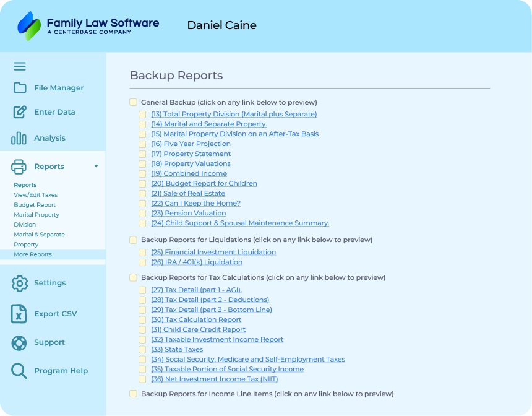Screen dimensions: 532x416
Task: Click the Export CSV file icon
Action: (x=19, y=314)
